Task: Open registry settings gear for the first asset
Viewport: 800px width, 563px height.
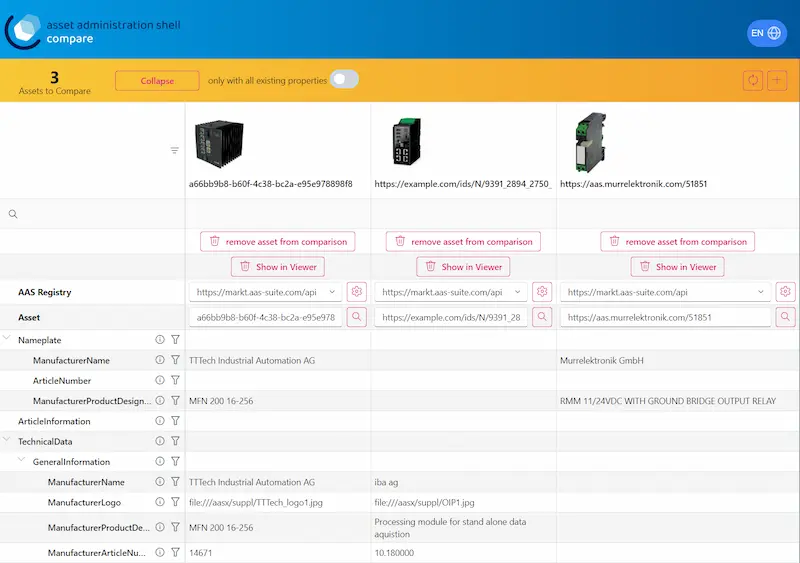Action: [x=357, y=291]
